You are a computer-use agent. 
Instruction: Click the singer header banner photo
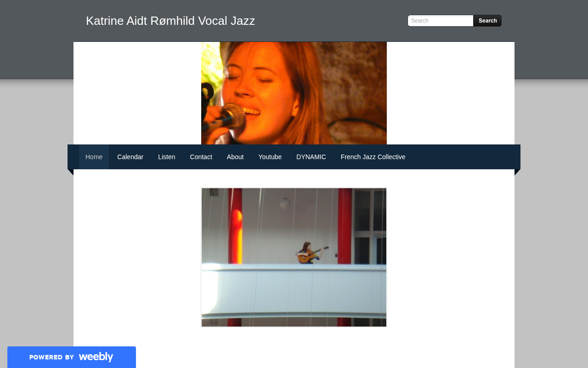(x=294, y=93)
